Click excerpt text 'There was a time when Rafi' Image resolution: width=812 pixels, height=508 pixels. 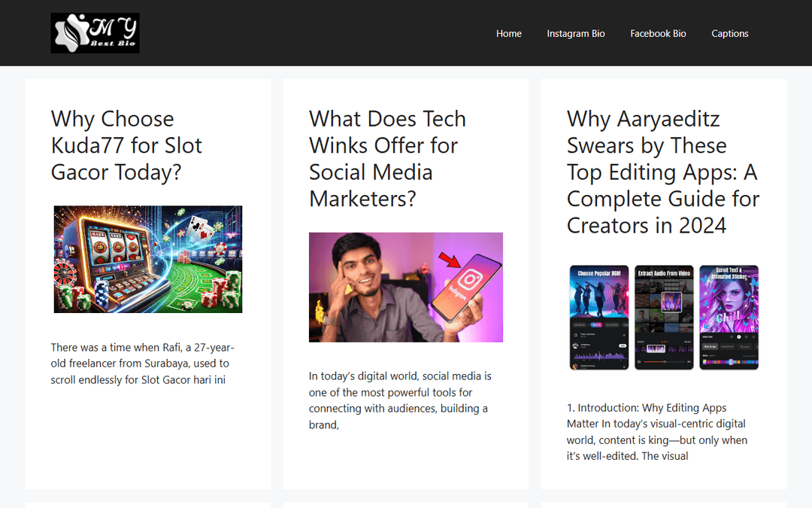(142, 364)
